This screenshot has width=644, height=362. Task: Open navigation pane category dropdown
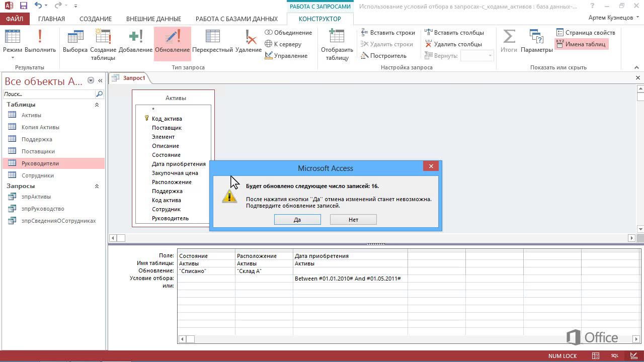[91, 80]
